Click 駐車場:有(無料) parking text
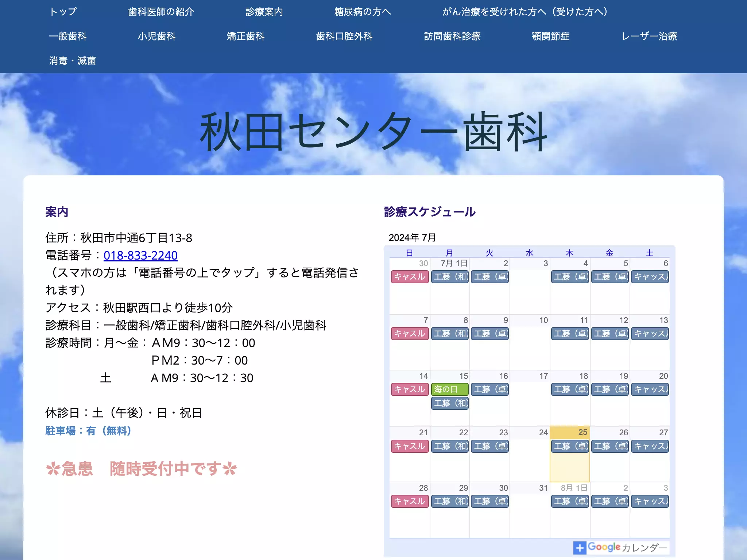747x560 pixels. (x=88, y=431)
